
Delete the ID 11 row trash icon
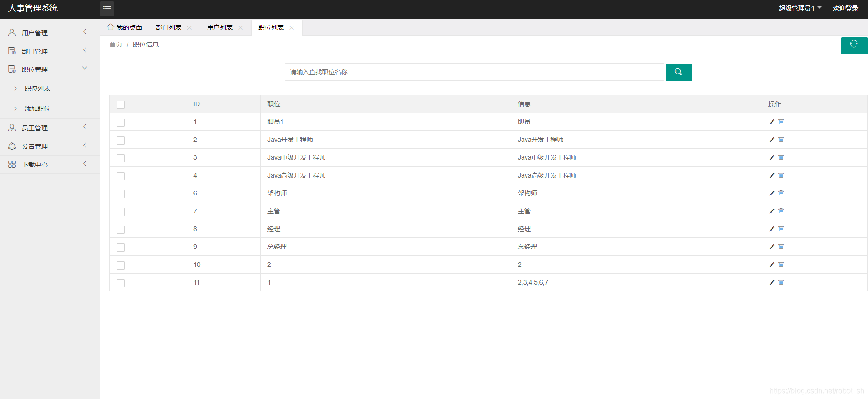point(781,282)
